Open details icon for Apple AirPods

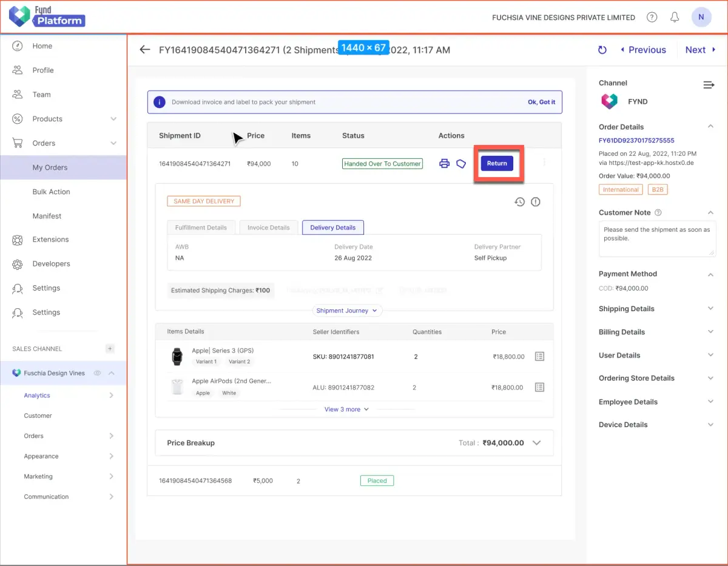(x=539, y=387)
